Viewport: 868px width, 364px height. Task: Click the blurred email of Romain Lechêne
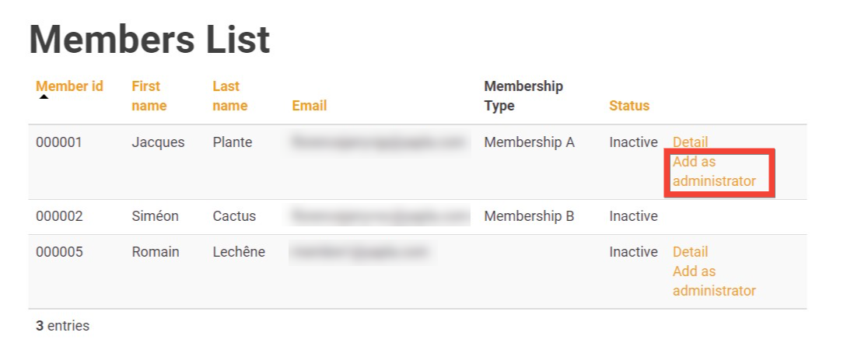[x=359, y=252]
